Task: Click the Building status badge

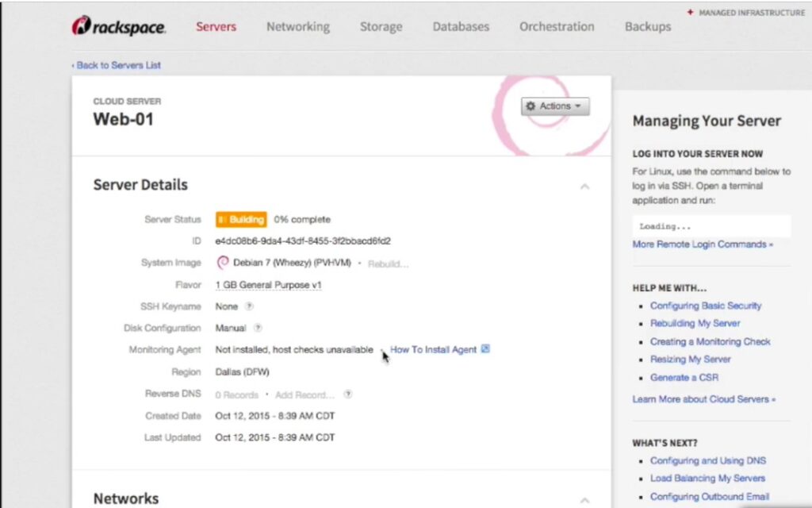Action: pyautogui.click(x=241, y=220)
